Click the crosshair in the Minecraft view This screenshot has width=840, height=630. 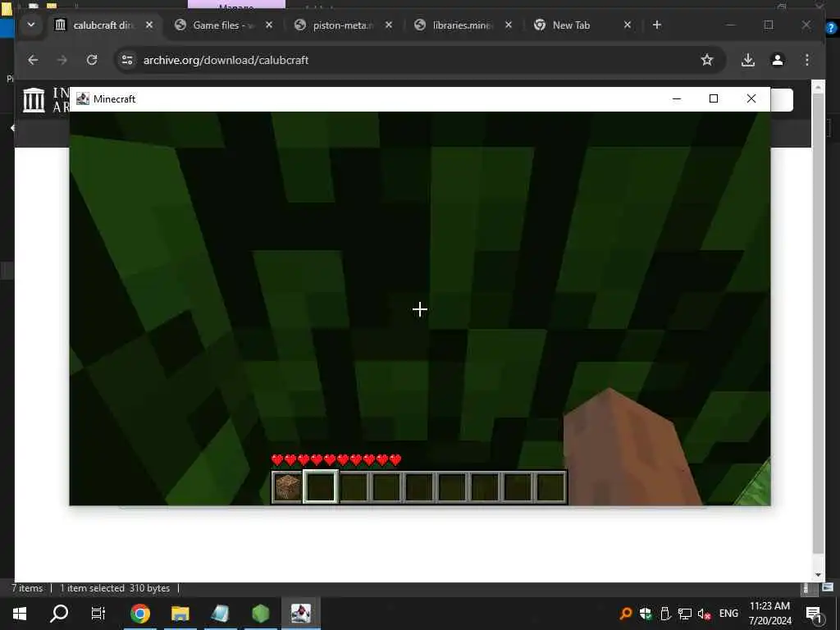click(x=420, y=309)
